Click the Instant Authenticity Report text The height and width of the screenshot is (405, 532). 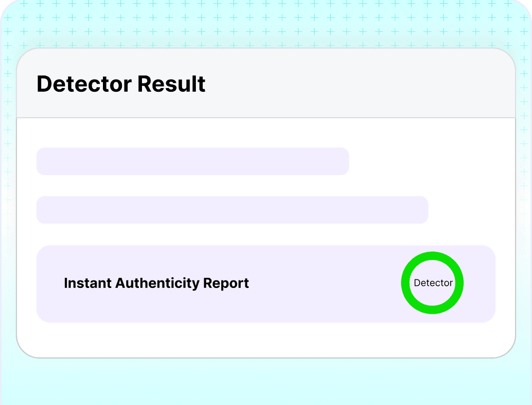tap(156, 283)
